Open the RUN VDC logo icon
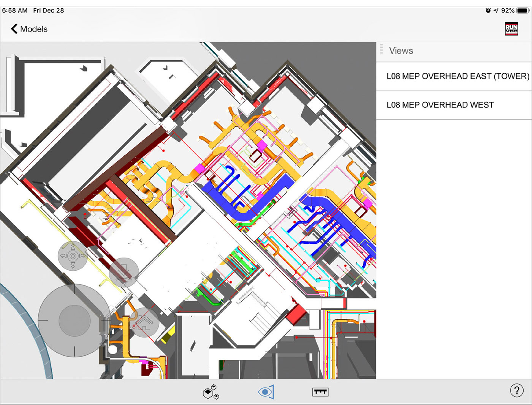 click(511, 29)
